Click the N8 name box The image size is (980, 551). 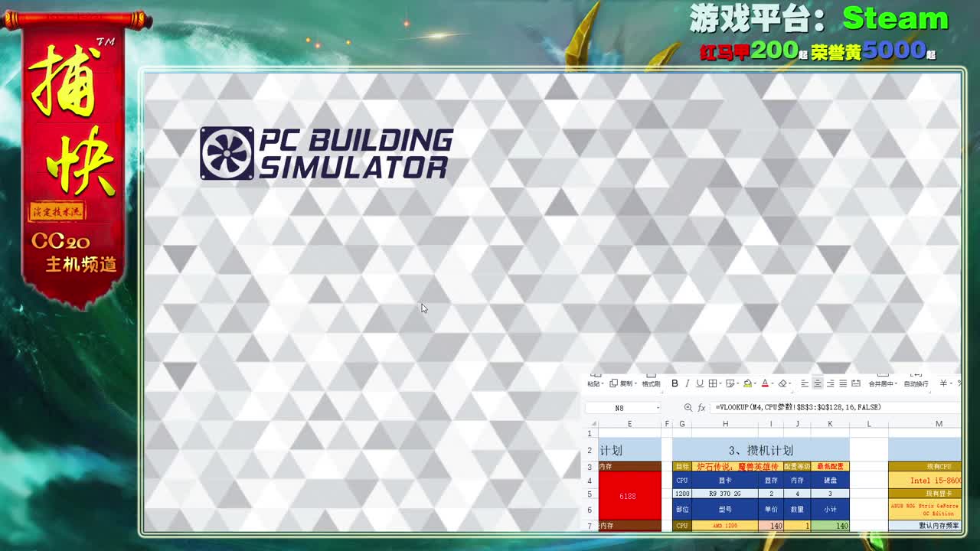tap(619, 408)
